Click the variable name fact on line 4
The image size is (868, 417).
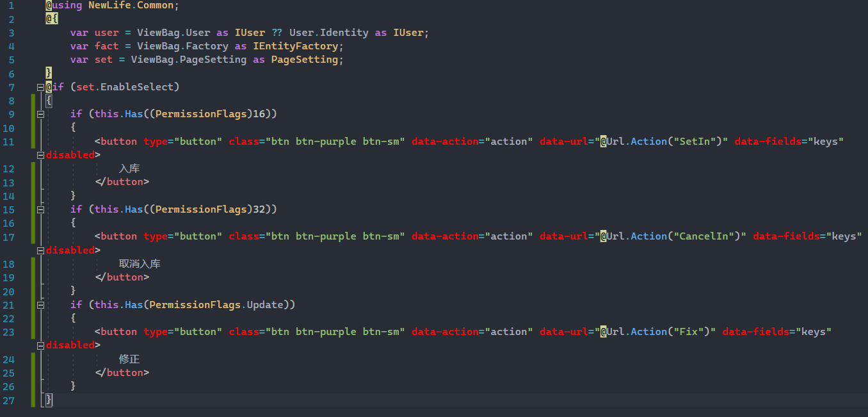pyautogui.click(x=106, y=46)
